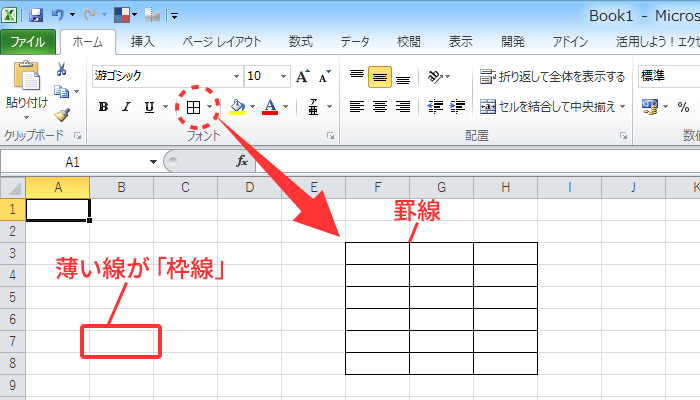Open Customize Quick Access Toolbar dropdown

click(x=174, y=16)
